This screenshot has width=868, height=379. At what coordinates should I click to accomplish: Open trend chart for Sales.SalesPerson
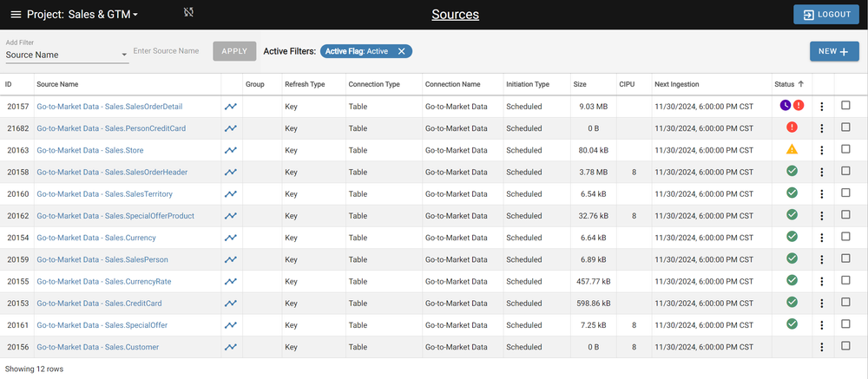[x=231, y=259]
